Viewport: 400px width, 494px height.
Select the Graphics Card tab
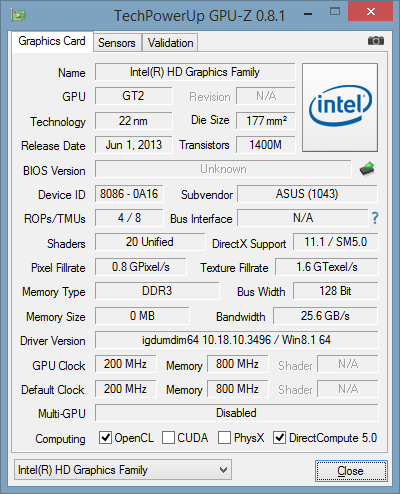click(x=52, y=41)
